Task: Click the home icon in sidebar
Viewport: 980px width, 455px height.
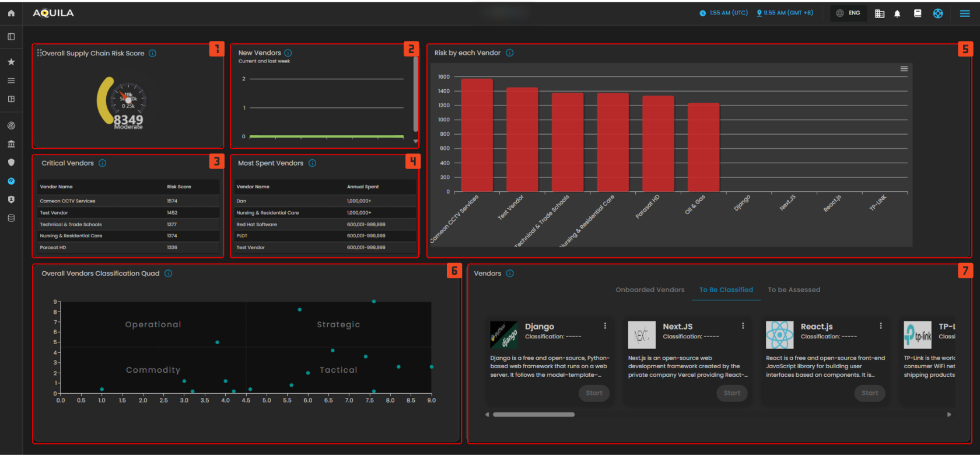Action: click(11, 13)
